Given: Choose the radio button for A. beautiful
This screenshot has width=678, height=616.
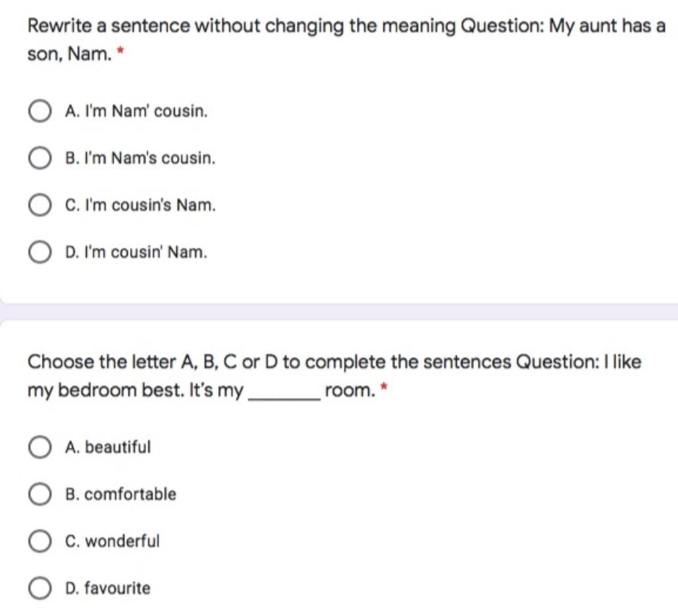Looking at the screenshot, I should [x=40, y=447].
